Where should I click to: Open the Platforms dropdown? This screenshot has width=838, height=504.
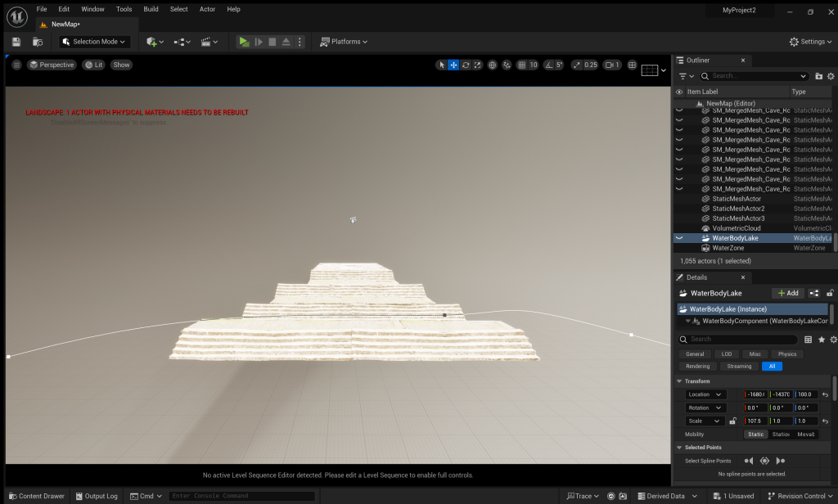[344, 42]
